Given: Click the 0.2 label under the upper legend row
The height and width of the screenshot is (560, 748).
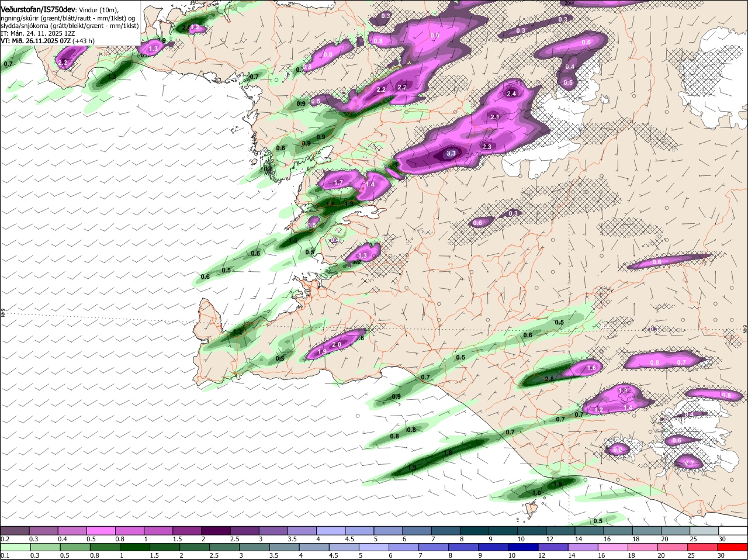Looking at the screenshot, I should pos(5,538).
